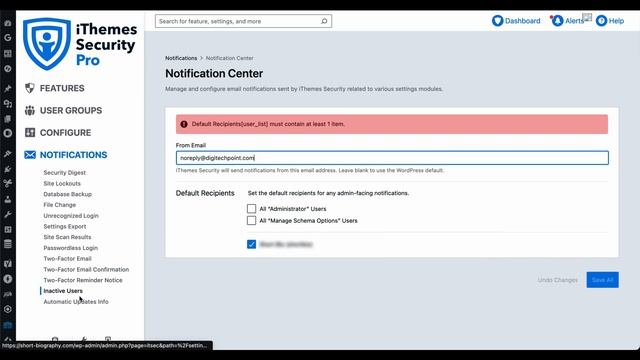Image resolution: width=640 pixels, height=360 pixels.
Task: Click the iThemes Security Pro shield logo
Action: [47, 44]
